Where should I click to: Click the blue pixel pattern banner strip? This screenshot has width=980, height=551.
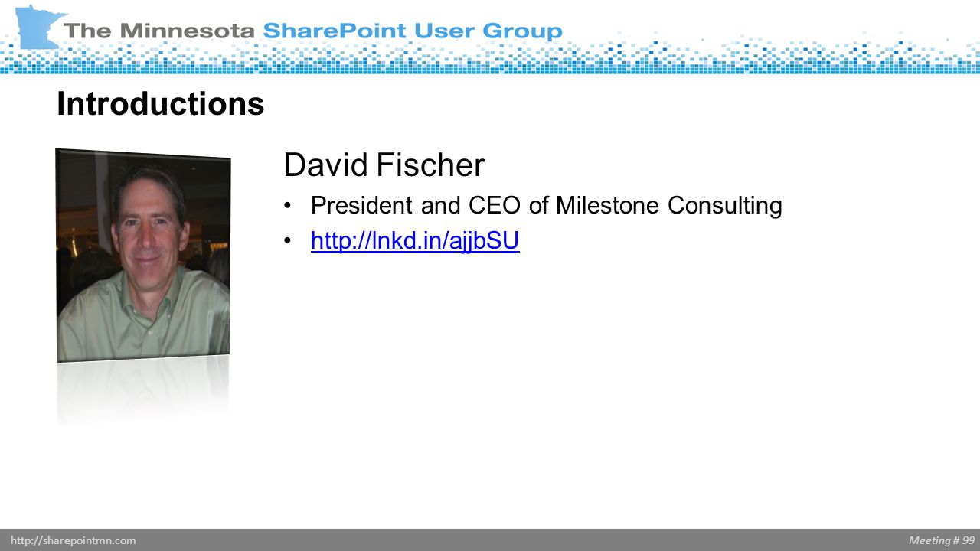click(490, 58)
